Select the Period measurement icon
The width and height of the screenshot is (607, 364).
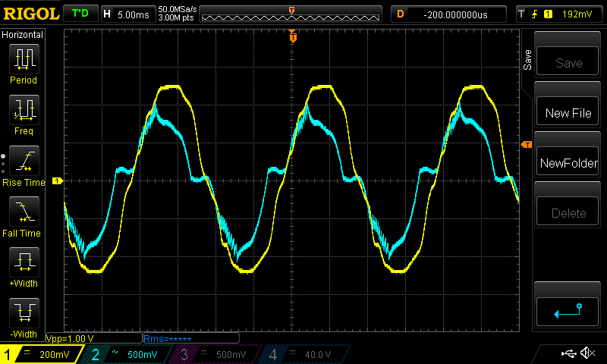click(23, 64)
